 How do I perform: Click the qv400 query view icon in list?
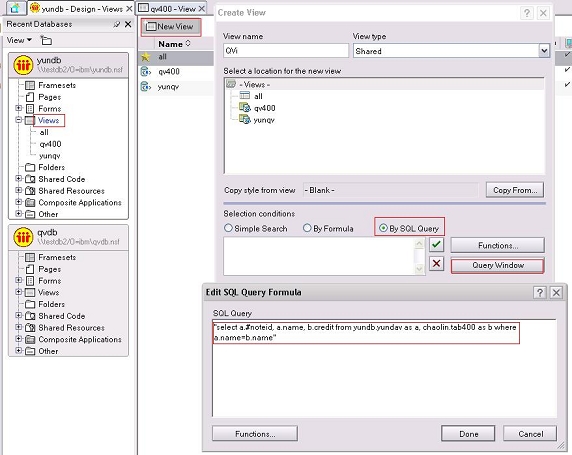pyautogui.click(x=146, y=72)
